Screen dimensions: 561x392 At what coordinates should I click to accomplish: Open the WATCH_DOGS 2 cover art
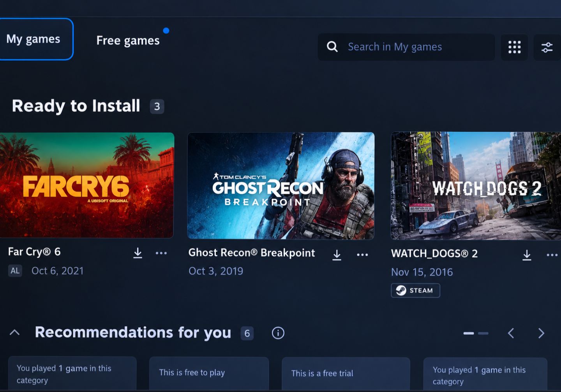point(476,186)
